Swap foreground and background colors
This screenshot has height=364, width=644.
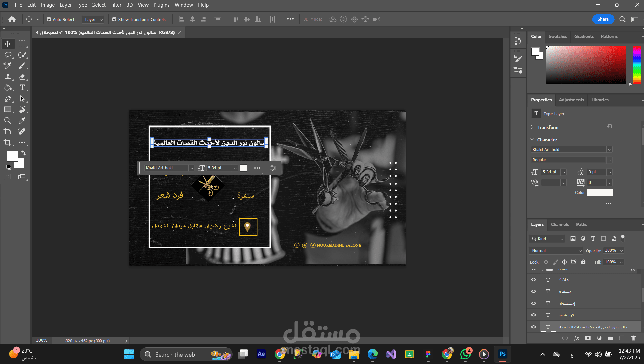[x=23, y=153]
